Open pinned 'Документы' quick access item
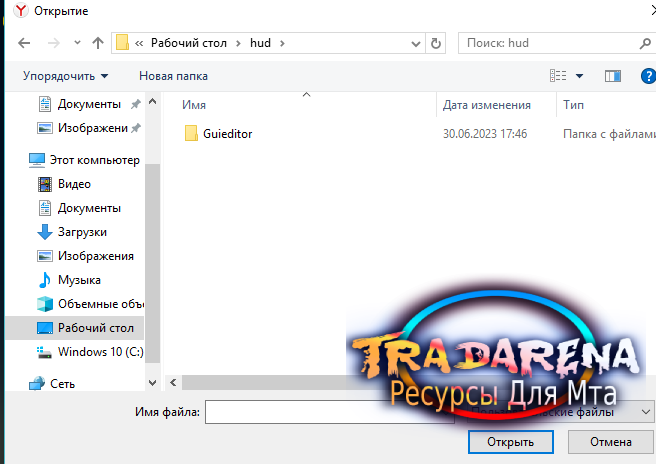 coord(89,104)
